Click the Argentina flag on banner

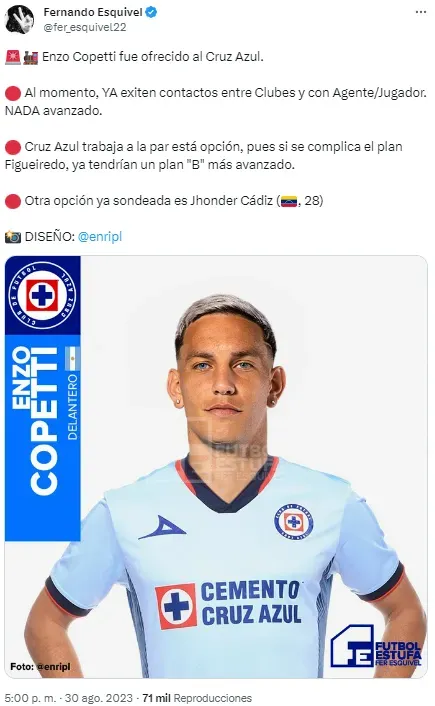[72, 359]
